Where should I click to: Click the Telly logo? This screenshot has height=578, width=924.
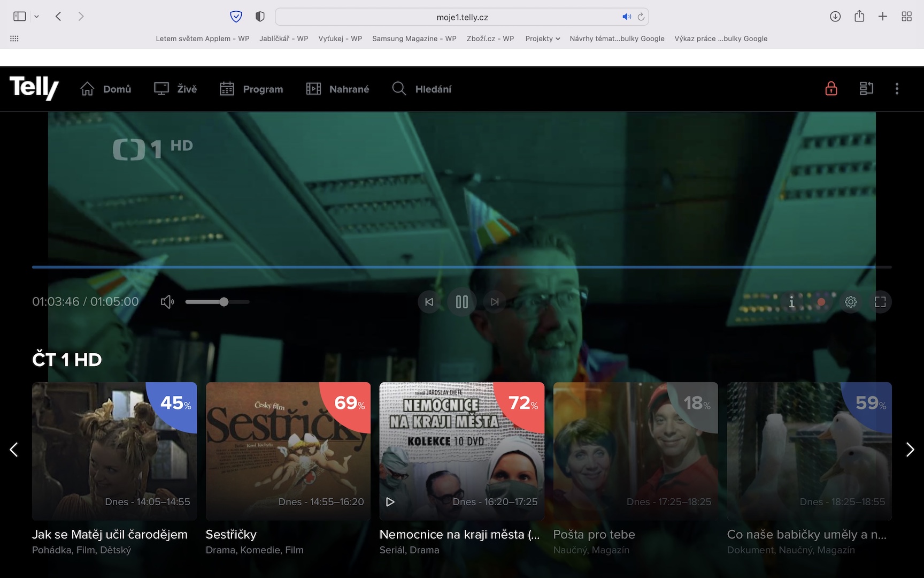[x=34, y=88]
